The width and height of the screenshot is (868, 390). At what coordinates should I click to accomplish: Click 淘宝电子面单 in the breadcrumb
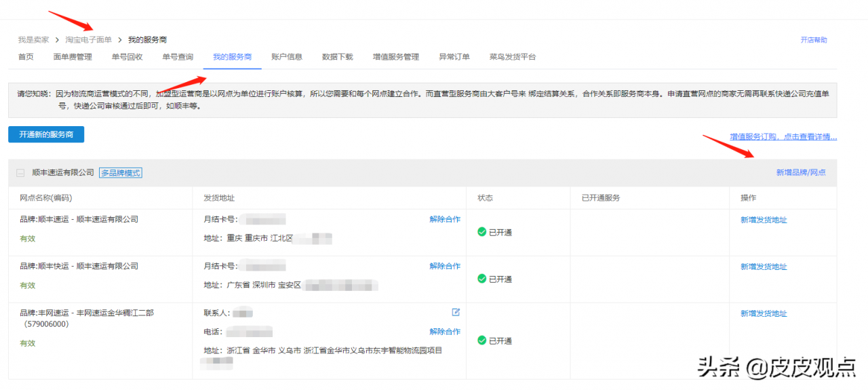(89, 40)
